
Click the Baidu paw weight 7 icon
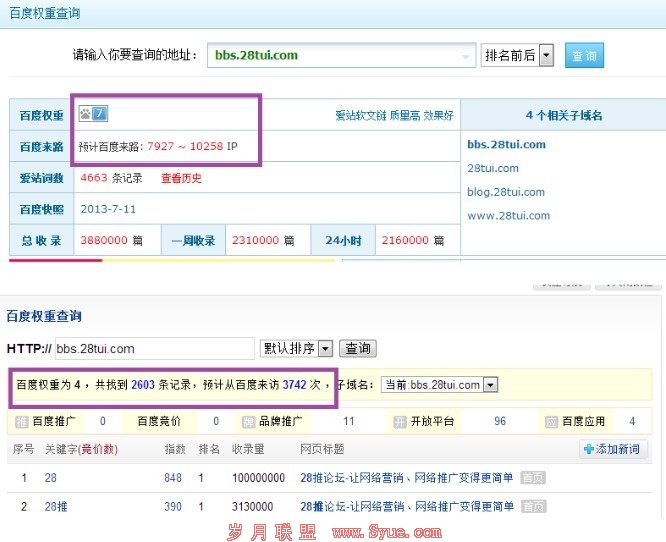[x=93, y=114]
